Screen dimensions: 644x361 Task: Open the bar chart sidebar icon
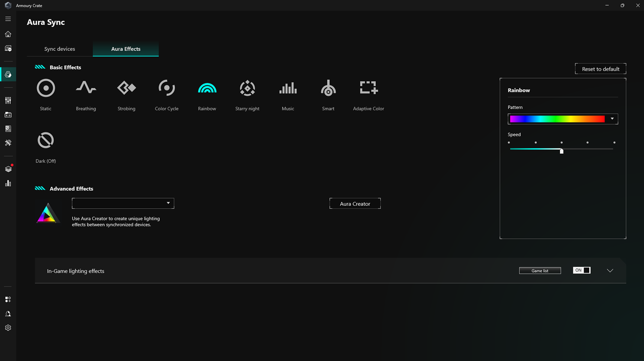(x=8, y=183)
